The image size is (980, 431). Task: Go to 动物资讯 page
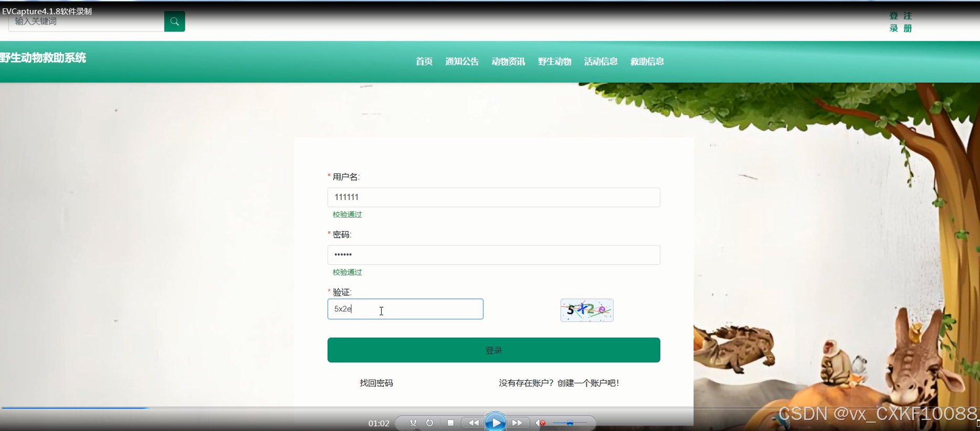point(508,61)
